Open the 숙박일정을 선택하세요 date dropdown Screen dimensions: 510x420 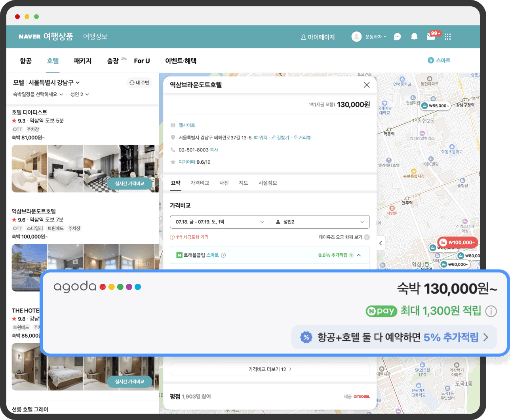pyautogui.click(x=38, y=94)
